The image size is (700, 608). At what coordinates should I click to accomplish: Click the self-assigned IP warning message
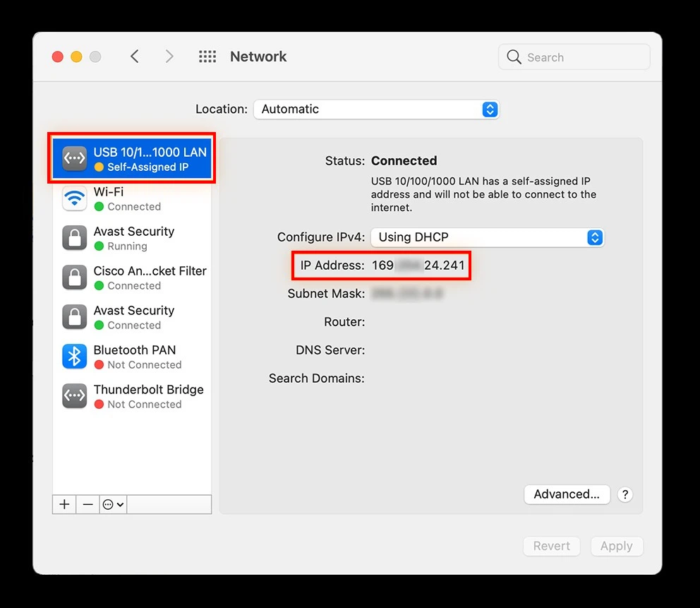[483, 194]
